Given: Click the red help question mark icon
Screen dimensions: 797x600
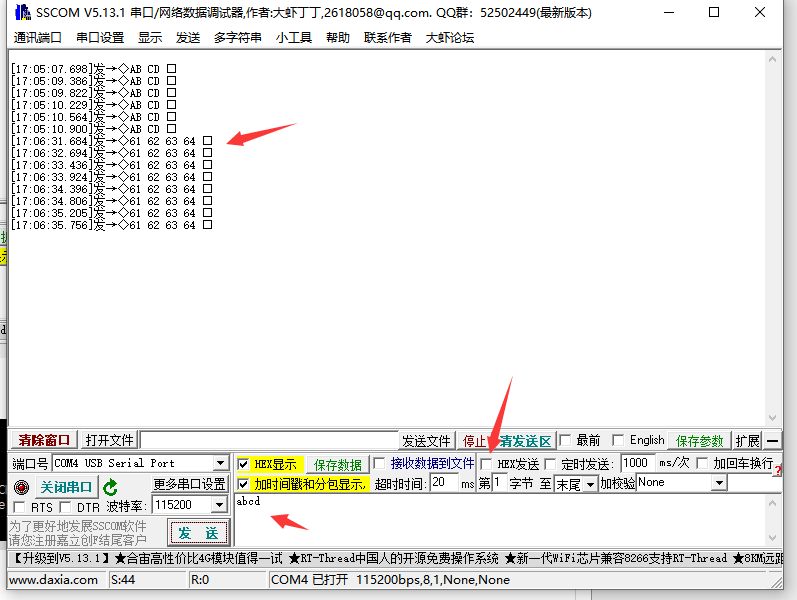Looking at the screenshot, I should pos(777,470).
